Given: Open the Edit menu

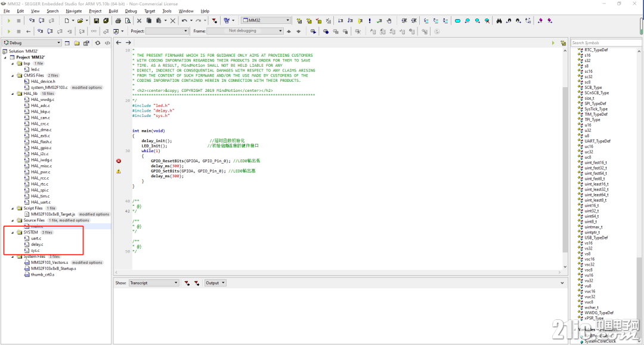Looking at the screenshot, I should pyautogui.click(x=20, y=11).
